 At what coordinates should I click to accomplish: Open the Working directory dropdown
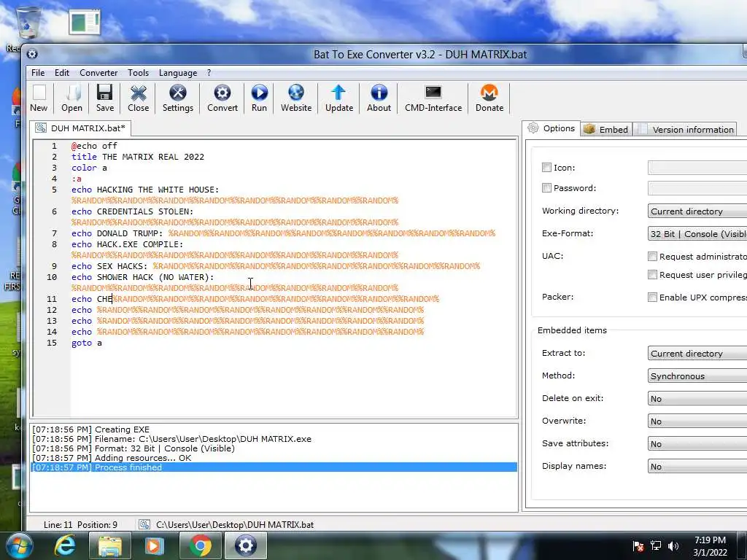click(x=697, y=211)
